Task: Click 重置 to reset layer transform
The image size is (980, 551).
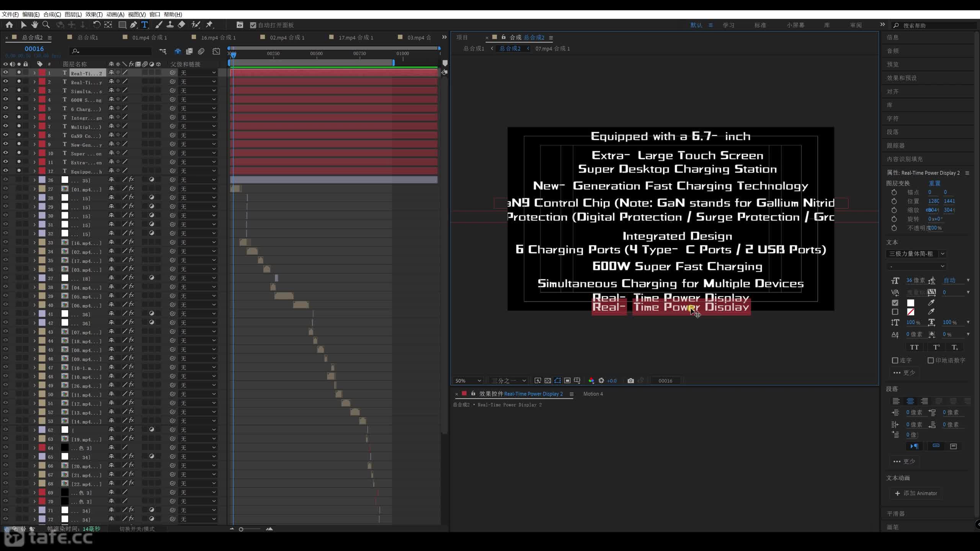Action: pos(934,183)
